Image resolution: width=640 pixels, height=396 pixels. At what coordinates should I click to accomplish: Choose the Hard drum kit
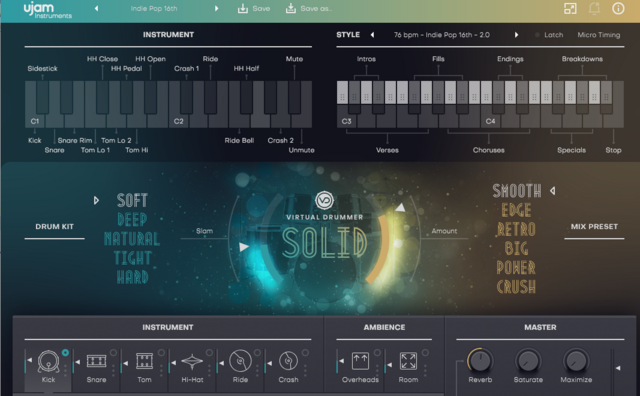point(132,277)
